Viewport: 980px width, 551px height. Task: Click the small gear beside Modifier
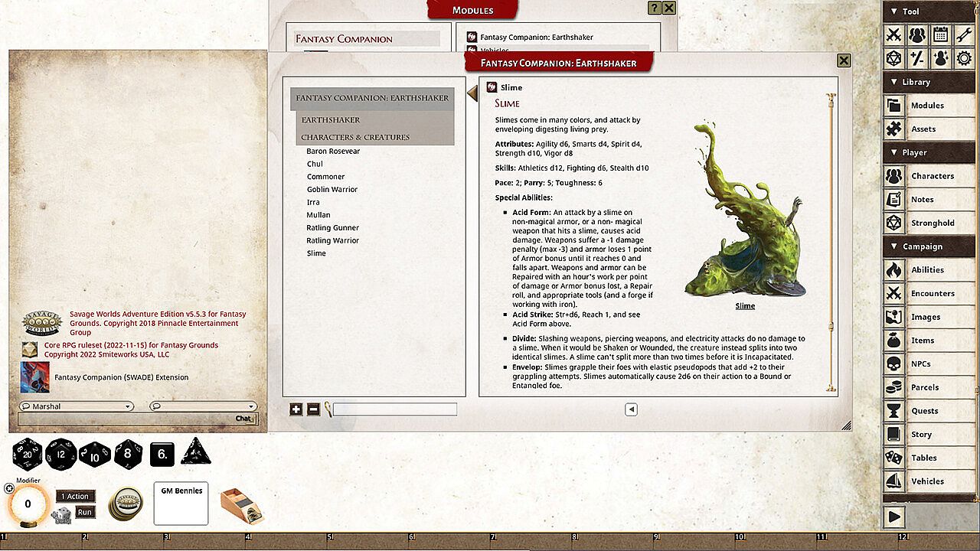point(9,488)
